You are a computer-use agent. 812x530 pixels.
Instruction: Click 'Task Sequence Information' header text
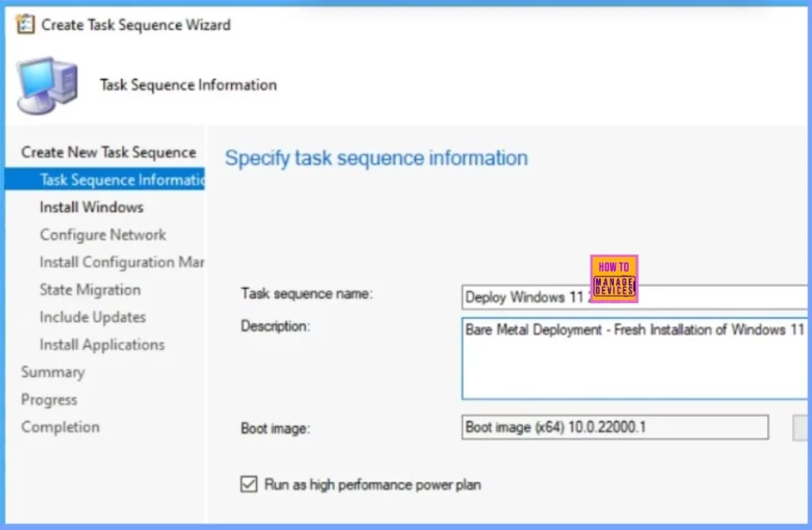(x=189, y=85)
